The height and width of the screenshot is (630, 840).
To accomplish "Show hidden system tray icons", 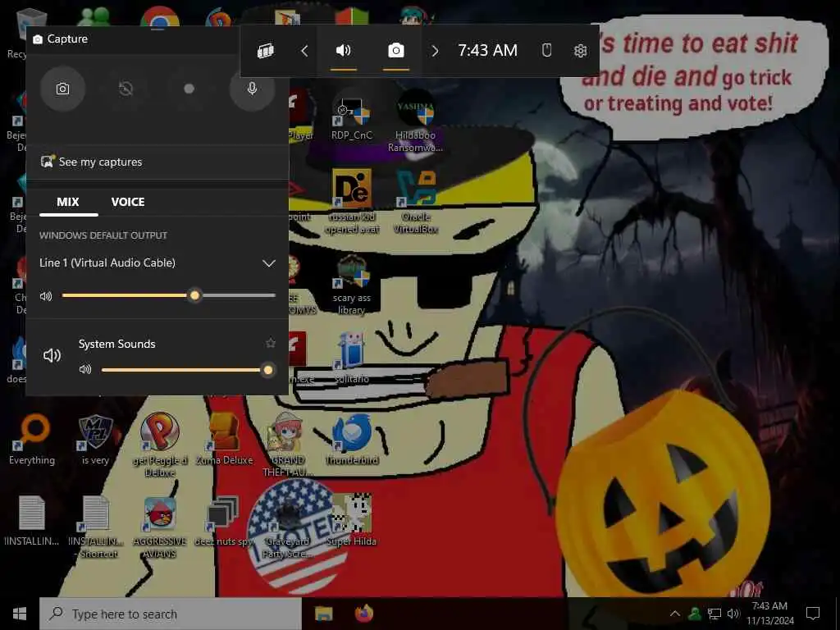I will pyautogui.click(x=675, y=614).
